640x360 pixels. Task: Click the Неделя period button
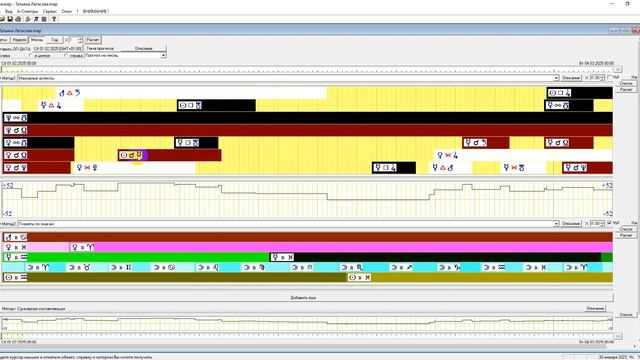pyautogui.click(x=19, y=40)
